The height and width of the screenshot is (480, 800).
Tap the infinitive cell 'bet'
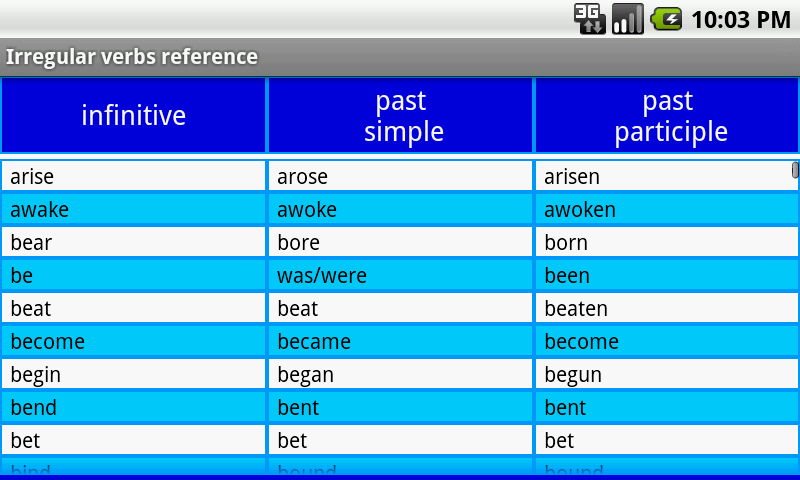[134, 441]
